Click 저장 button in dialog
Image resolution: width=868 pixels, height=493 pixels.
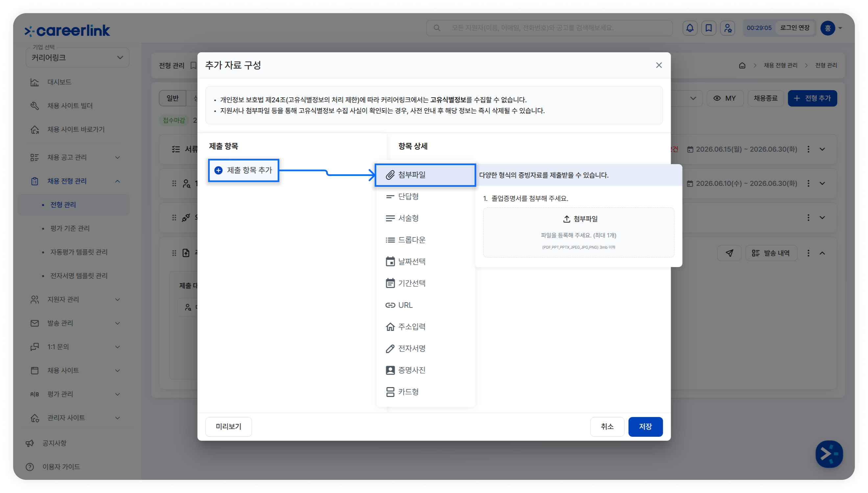645,427
